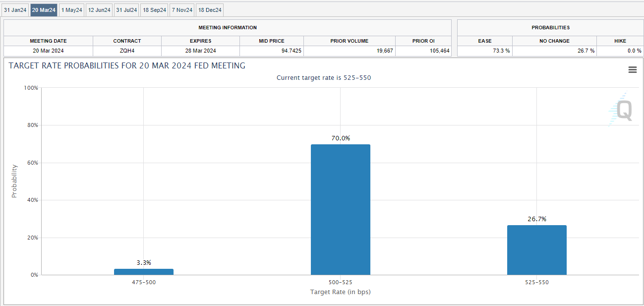Click the chart title Target Rate Probabilities
Image resolution: width=644 pixels, height=306 pixels.
[127, 66]
